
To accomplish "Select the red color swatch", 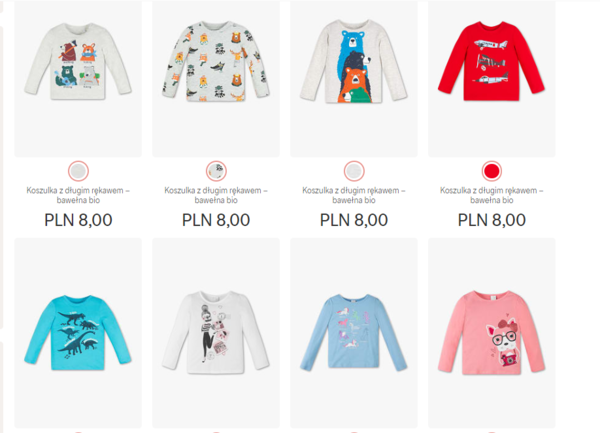I will pos(492,171).
